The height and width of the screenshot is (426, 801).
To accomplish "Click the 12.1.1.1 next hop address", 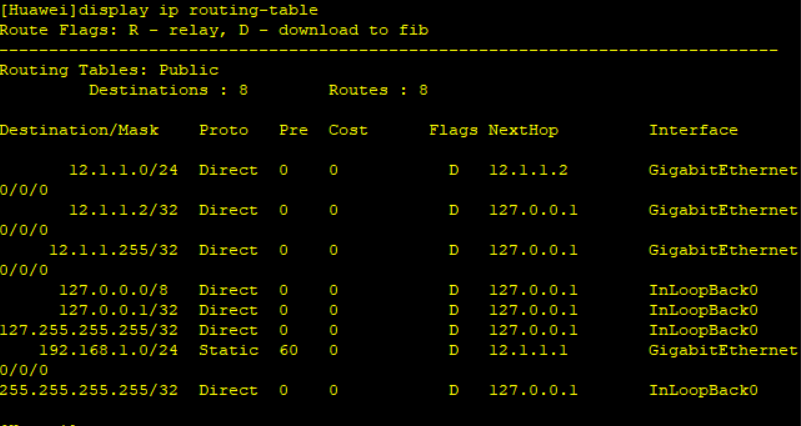I will [528, 350].
